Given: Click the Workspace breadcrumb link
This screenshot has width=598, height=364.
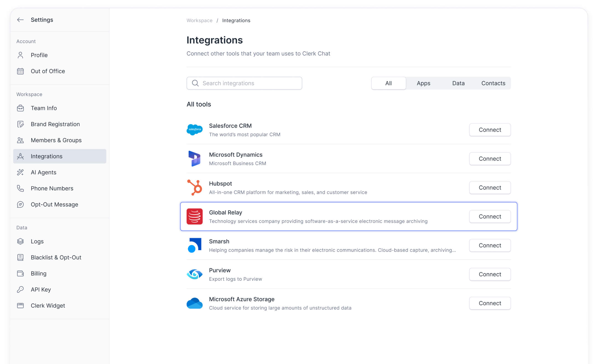Looking at the screenshot, I should pyautogui.click(x=199, y=20).
